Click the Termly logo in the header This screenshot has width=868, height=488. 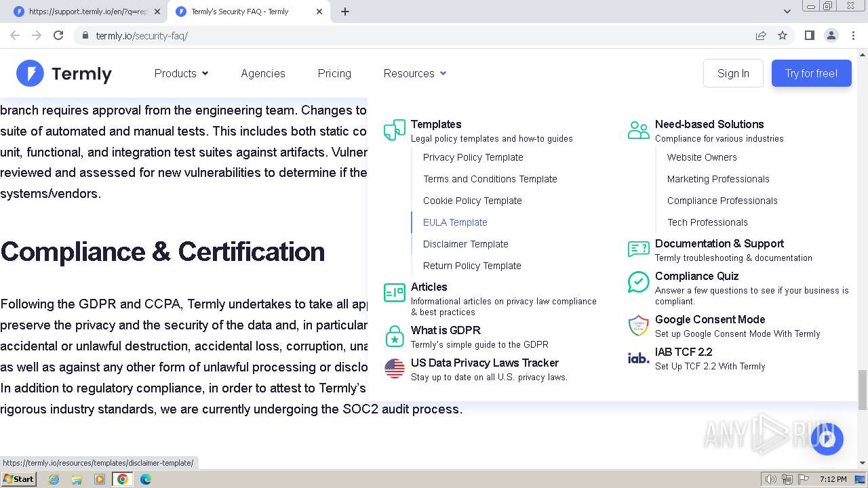[x=64, y=73]
